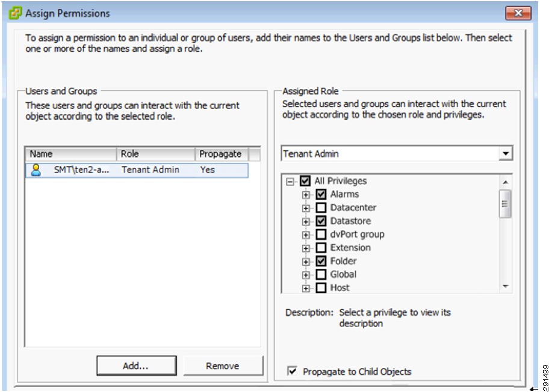Select the Global tree label
The image size is (549, 392).
pos(343,275)
